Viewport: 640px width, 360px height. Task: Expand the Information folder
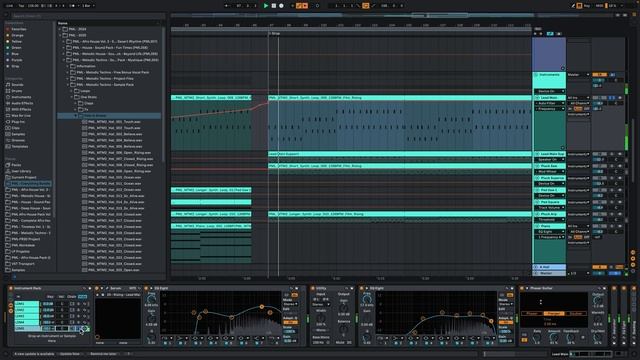pyautogui.click(x=68, y=66)
